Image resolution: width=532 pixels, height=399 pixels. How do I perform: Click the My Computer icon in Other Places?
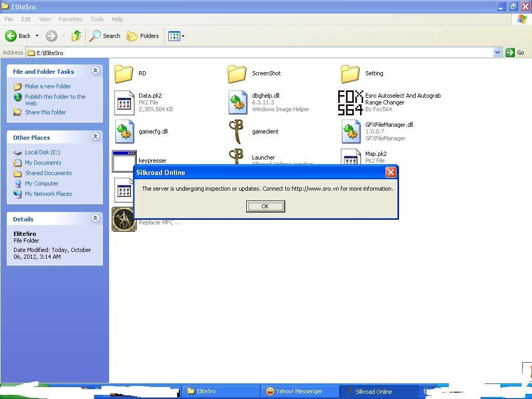pos(18,183)
